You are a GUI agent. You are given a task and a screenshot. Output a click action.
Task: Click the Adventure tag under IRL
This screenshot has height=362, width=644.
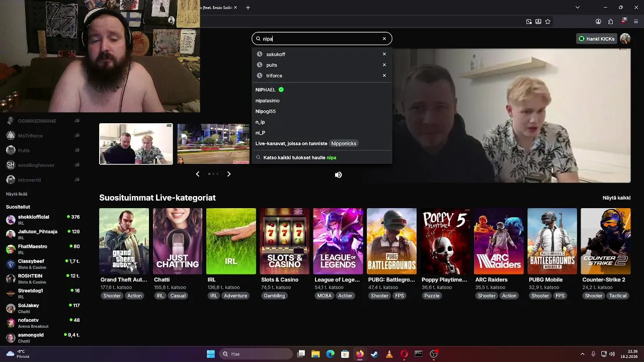point(235,296)
